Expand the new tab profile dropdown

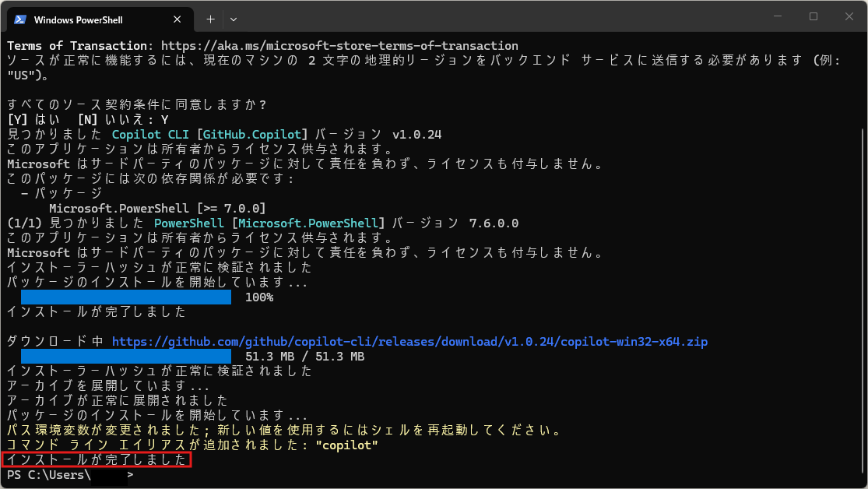coord(234,19)
